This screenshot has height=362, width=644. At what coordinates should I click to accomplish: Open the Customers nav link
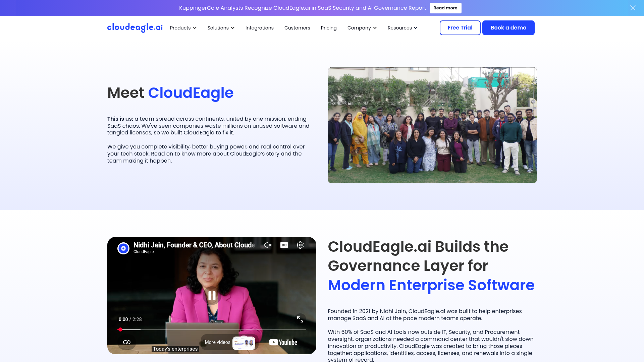(x=297, y=28)
